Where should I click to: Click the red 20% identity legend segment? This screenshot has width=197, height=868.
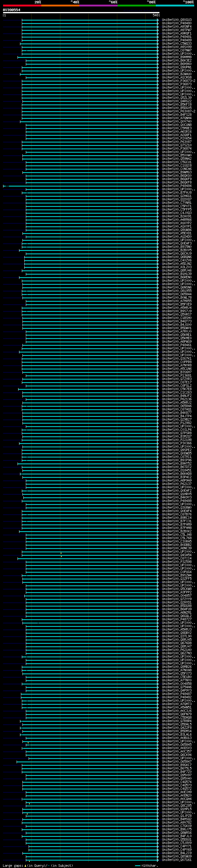coord(22,6)
